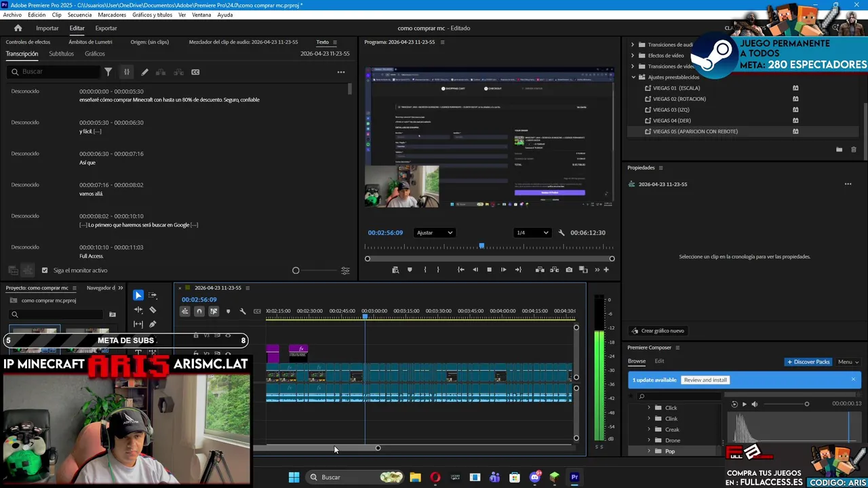Open the Program monitor button editor plus
The width and height of the screenshot is (868, 488).
click(606, 270)
